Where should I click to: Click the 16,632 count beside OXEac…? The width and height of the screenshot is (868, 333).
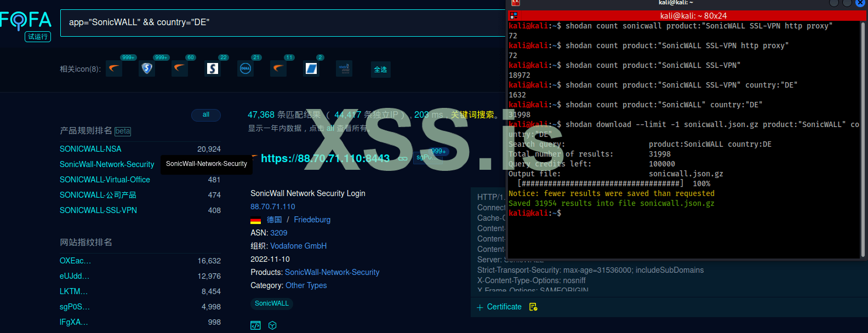pos(209,261)
